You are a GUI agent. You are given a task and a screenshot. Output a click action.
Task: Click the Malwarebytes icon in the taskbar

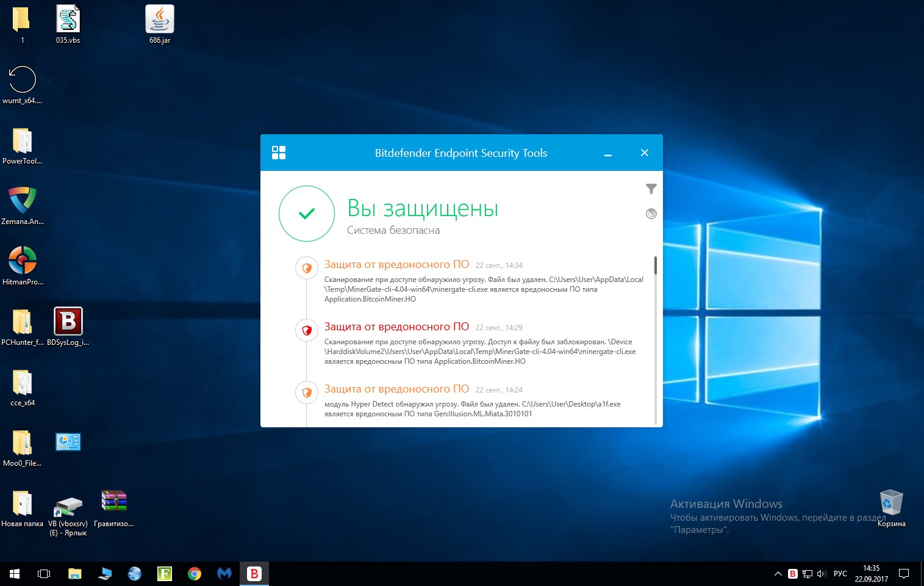tap(224, 574)
